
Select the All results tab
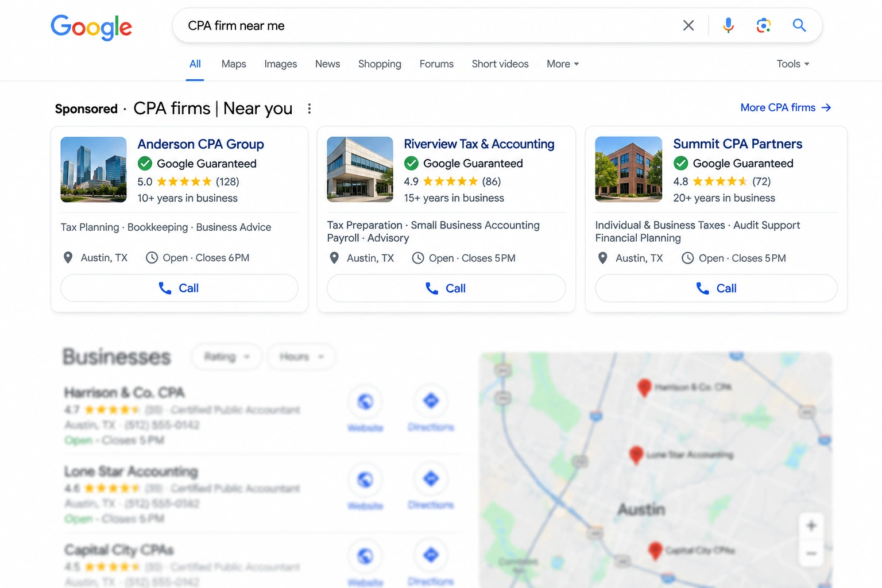pyautogui.click(x=195, y=64)
